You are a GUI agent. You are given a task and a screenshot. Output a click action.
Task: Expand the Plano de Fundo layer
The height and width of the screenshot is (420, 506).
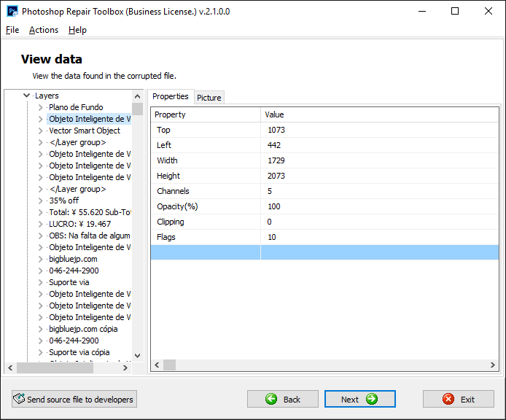click(41, 107)
